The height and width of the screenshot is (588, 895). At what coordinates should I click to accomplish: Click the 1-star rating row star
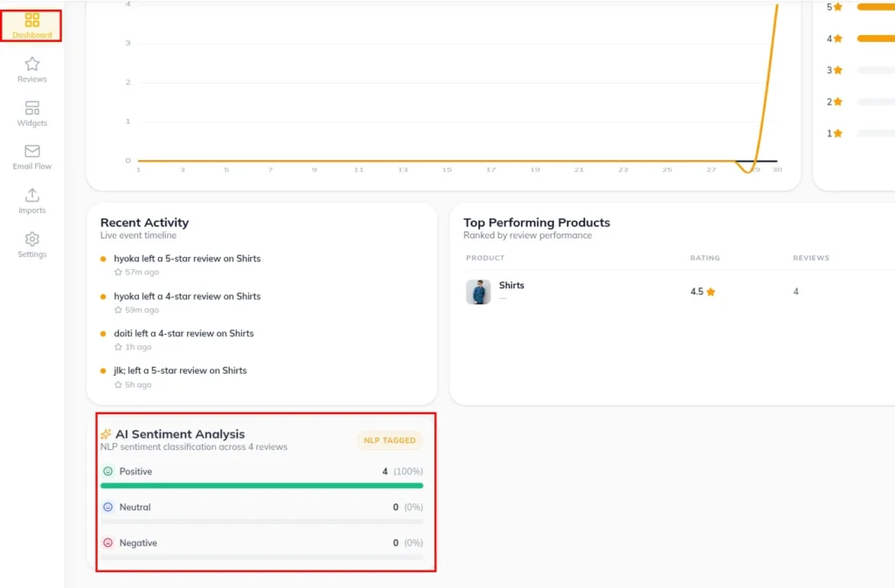[838, 134]
